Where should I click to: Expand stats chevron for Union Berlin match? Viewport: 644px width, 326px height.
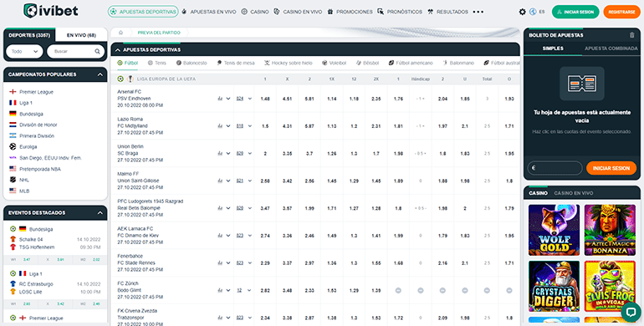click(228, 153)
